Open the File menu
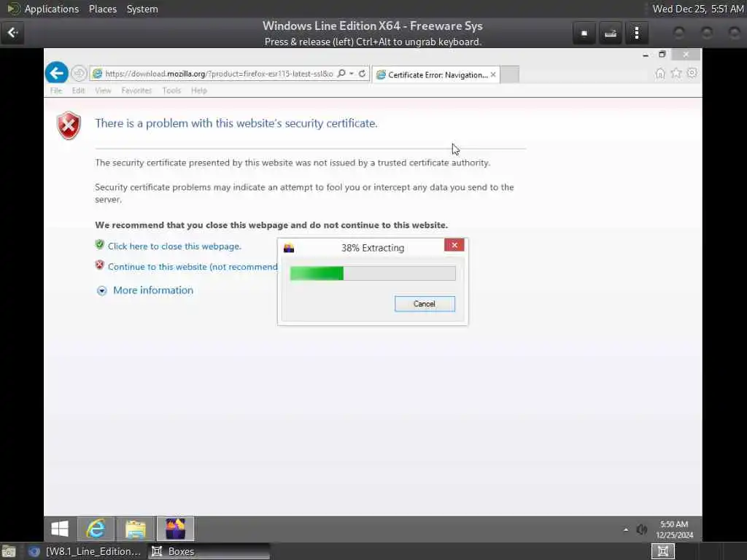This screenshot has height=560, width=747. point(56,90)
